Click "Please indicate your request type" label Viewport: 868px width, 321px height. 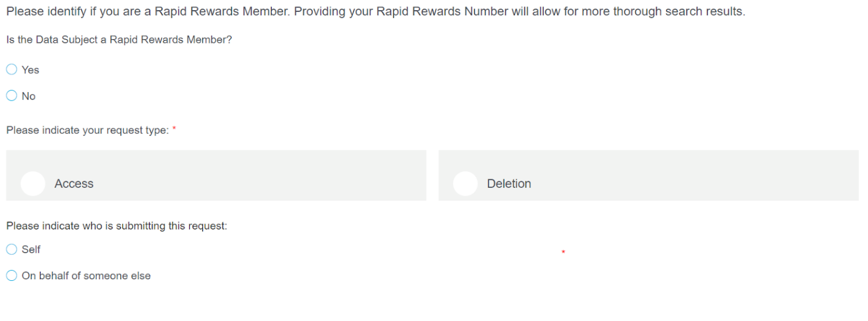coord(88,131)
